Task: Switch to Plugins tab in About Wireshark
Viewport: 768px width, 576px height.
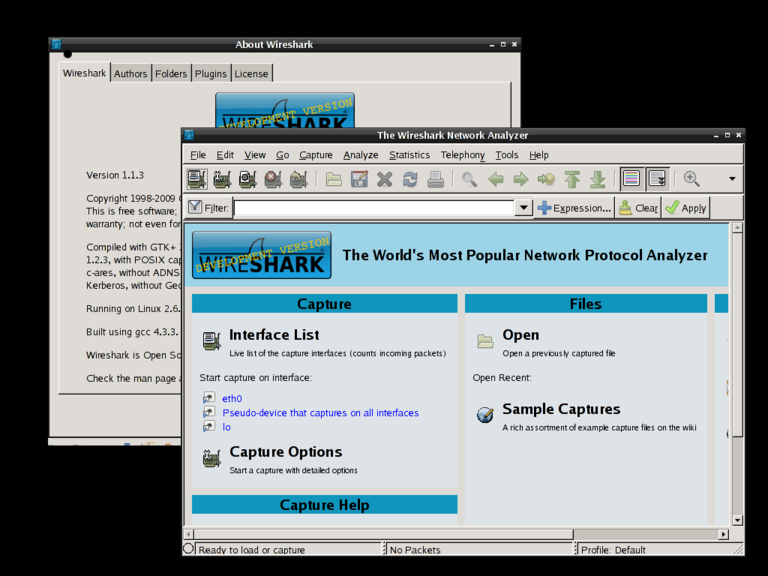Action: click(211, 74)
